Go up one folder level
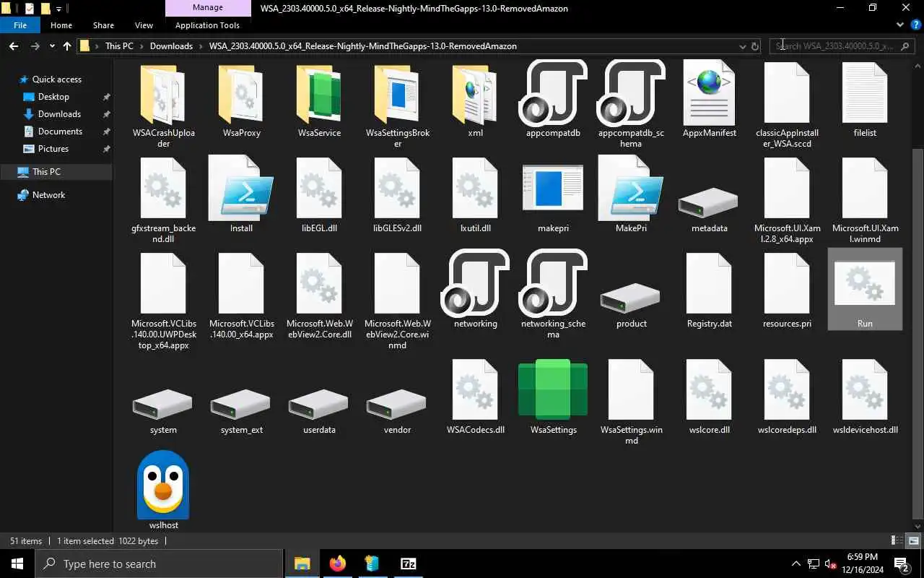This screenshot has width=924, height=578. 67,46
